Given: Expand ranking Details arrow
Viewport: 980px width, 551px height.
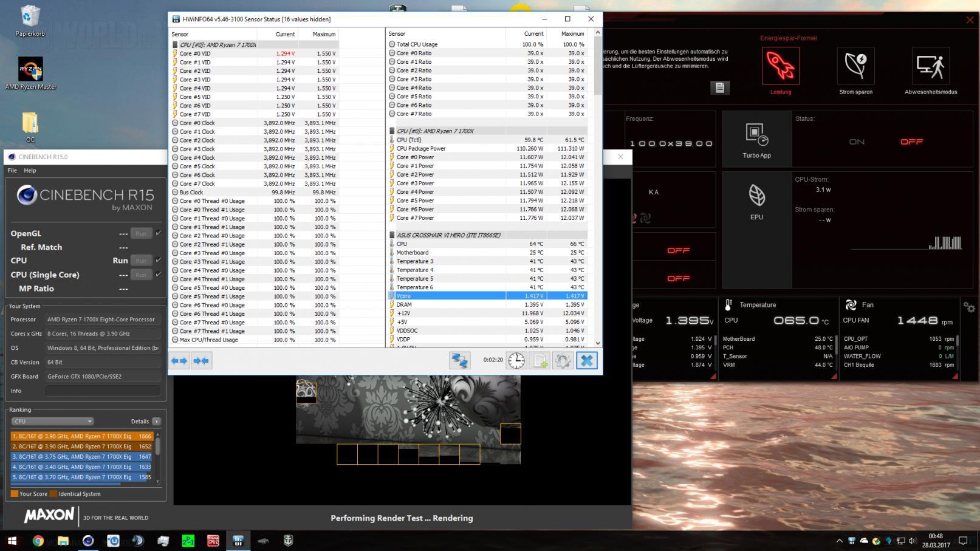Looking at the screenshot, I should tap(157, 421).
